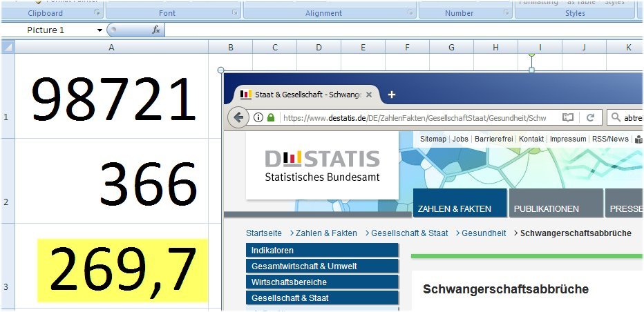Click the green rotation handle on picture

pyautogui.click(x=531, y=54)
